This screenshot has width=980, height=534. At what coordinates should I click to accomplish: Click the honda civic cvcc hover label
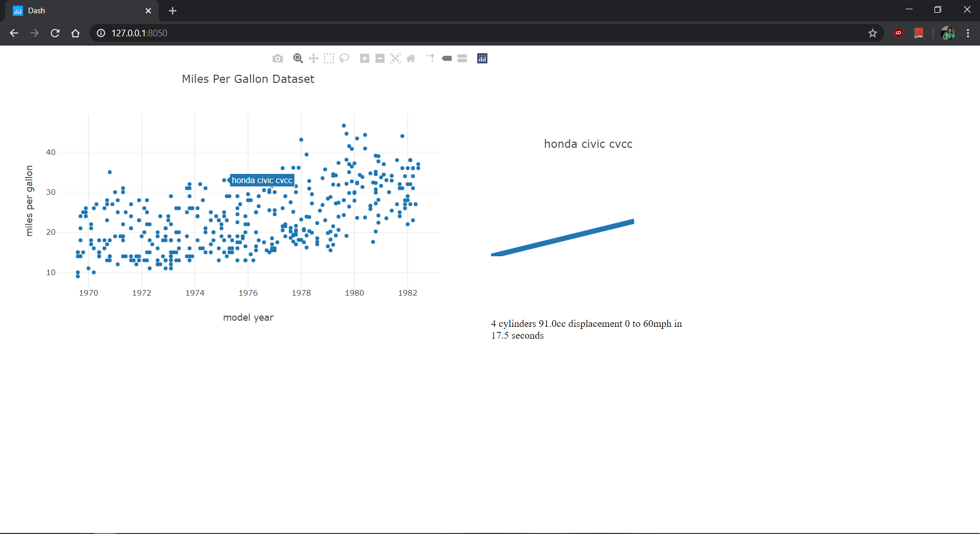tap(262, 180)
